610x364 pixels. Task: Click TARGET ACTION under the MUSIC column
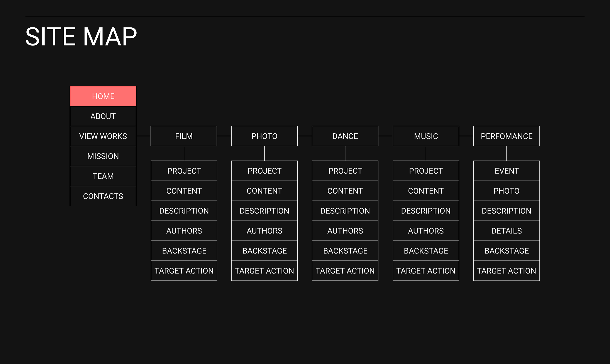click(426, 271)
